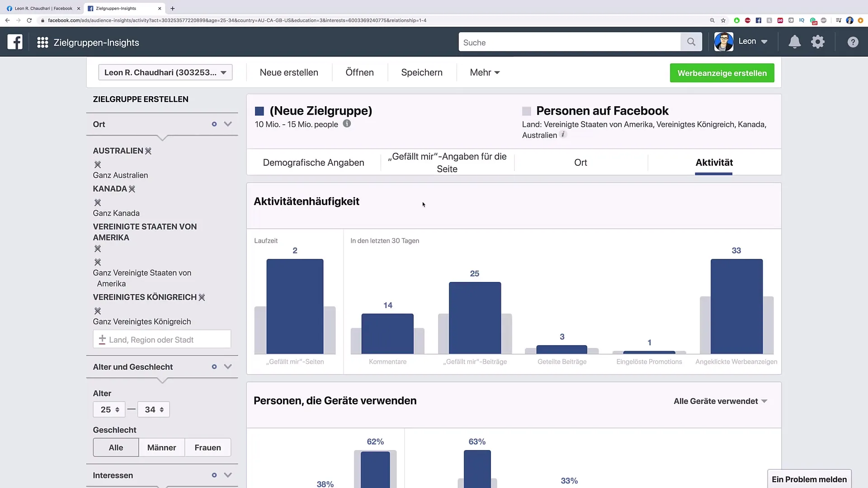Toggle Ort section status circle
The image size is (868, 488).
click(x=214, y=124)
